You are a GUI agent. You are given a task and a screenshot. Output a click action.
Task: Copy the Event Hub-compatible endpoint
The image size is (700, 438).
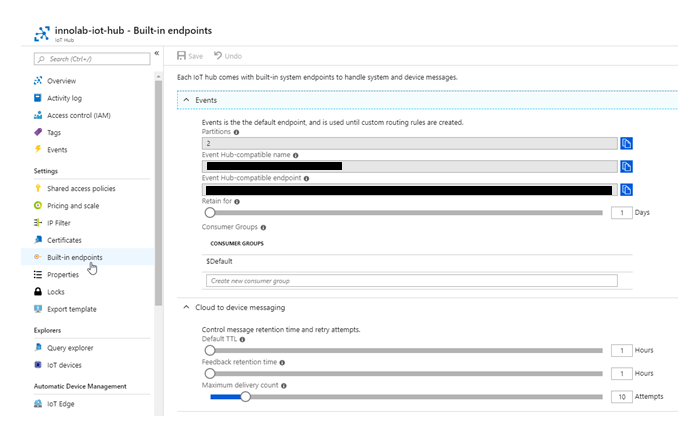point(626,190)
